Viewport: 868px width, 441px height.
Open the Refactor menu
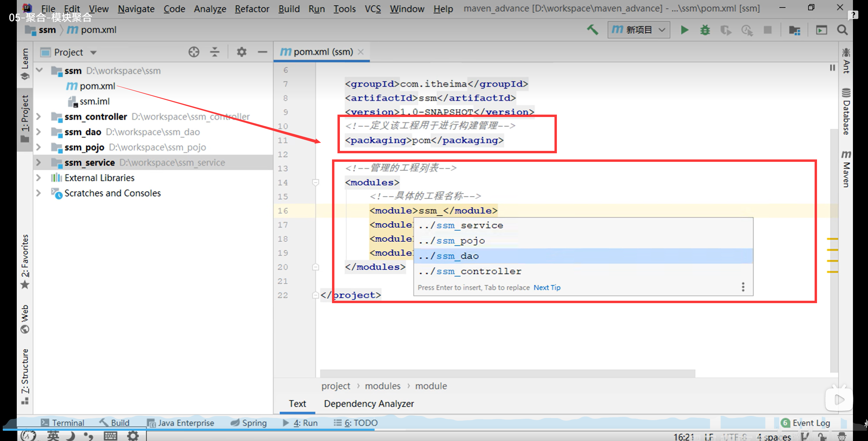coord(252,9)
